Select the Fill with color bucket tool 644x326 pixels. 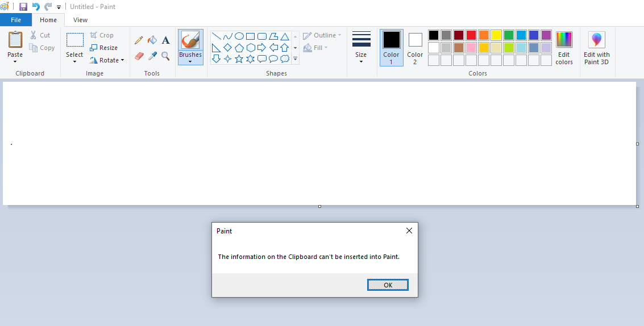click(x=152, y=40)
